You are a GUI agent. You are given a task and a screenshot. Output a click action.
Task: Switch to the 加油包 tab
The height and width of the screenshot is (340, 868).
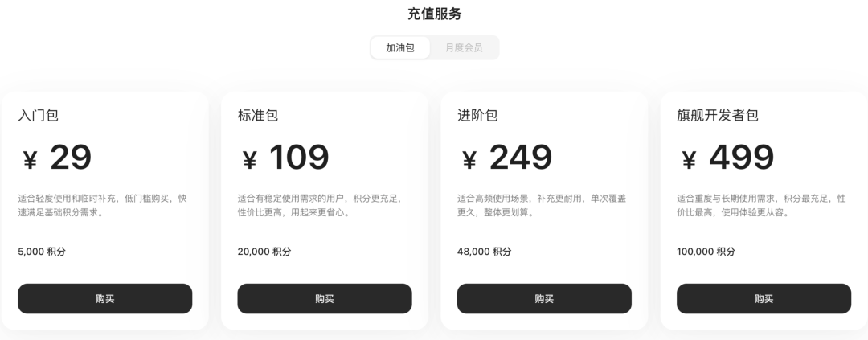(x=400, y=47)
